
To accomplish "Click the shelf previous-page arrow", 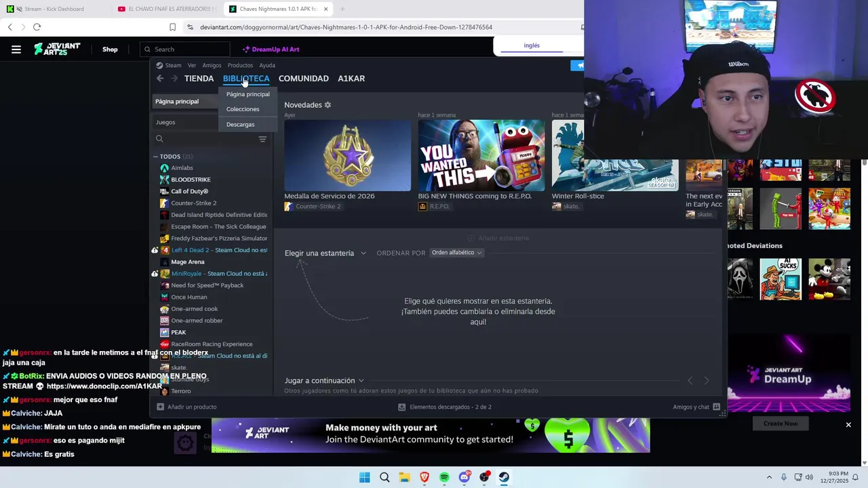I will (690, 381).
